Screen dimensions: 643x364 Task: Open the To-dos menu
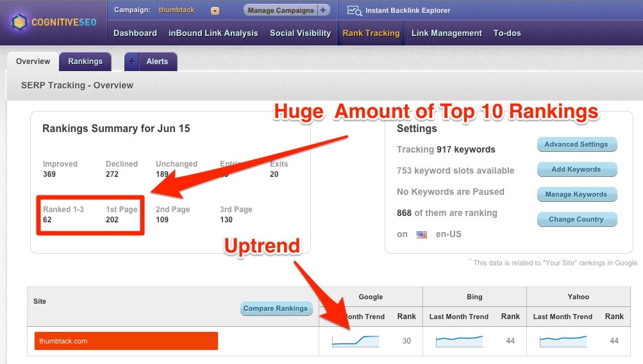click(507, 33)
